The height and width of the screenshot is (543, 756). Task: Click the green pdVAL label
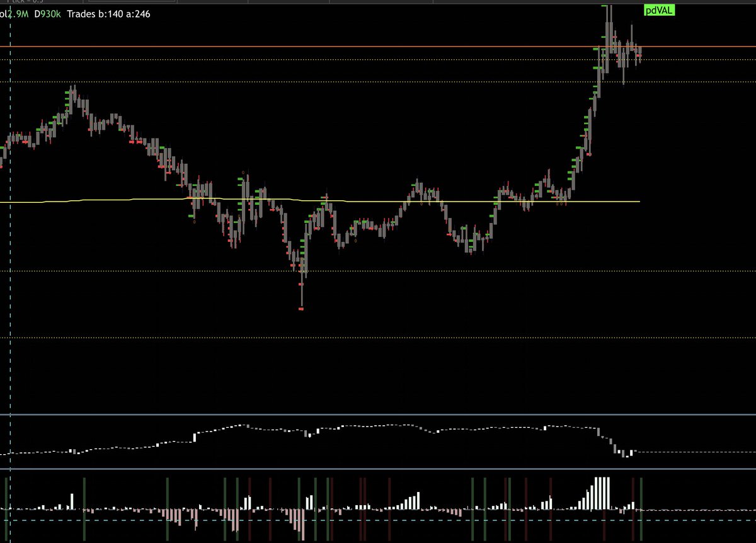click(x=658, y=9)
